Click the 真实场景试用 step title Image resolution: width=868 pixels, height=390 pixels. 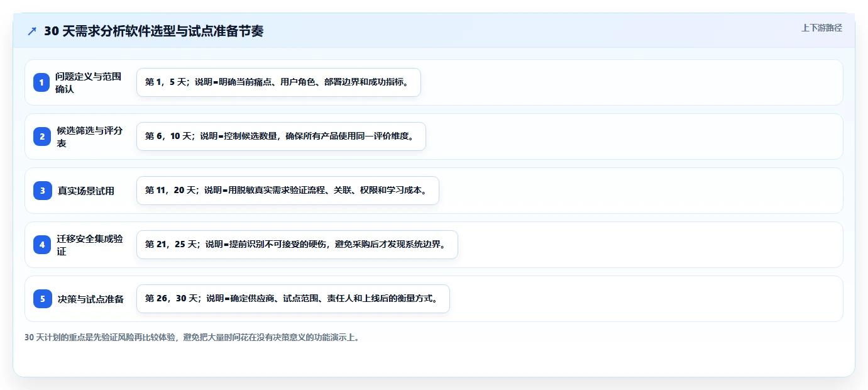pos(86,191)
